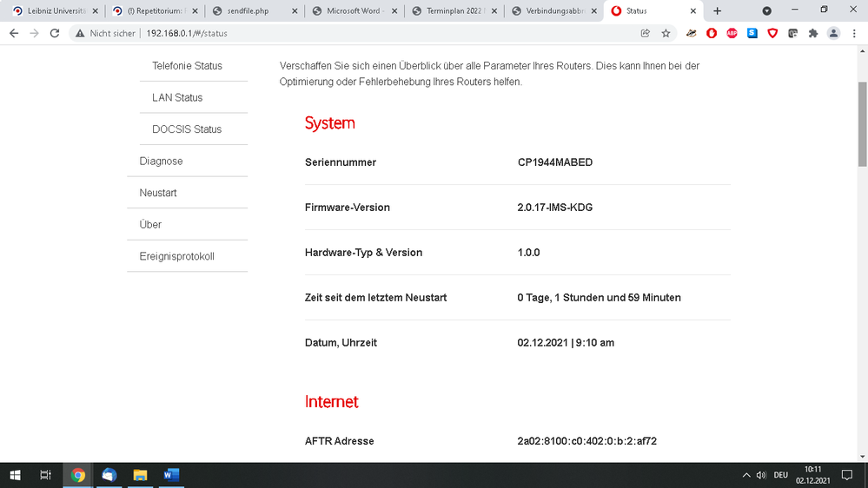This screenshot has width=868, height=488.
Task: Open a new browser tab
Action: pos(717,11)
